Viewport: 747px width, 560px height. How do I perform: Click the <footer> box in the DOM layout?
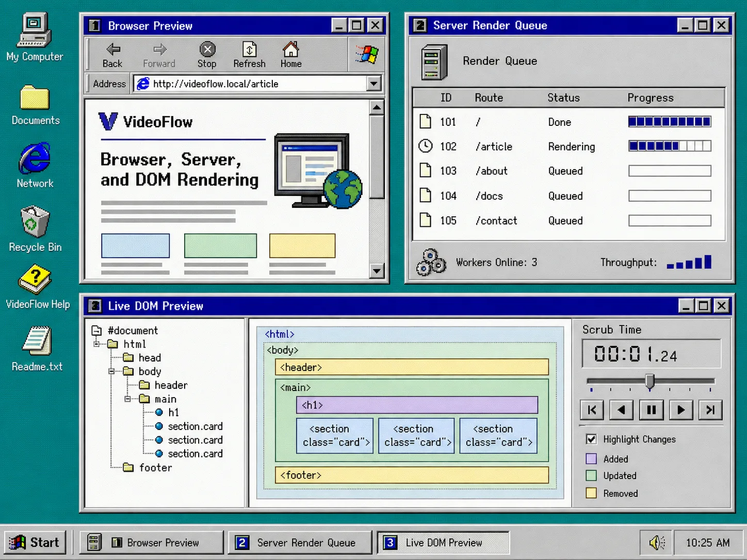click(412, 475)
